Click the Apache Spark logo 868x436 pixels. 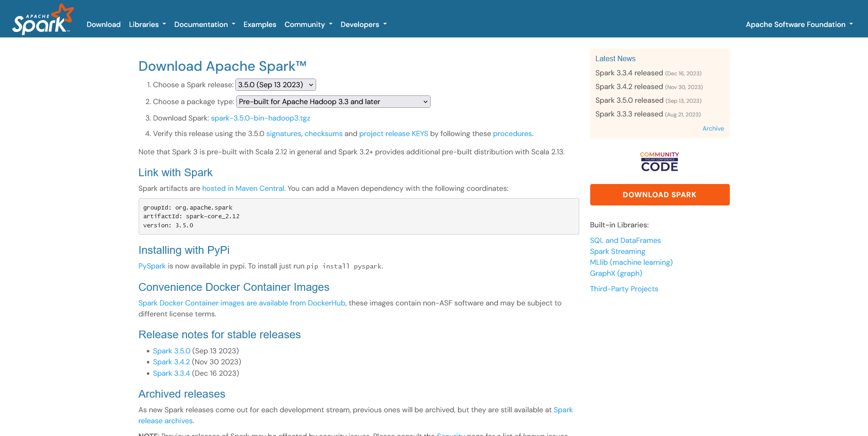click(x=43, y=19)
